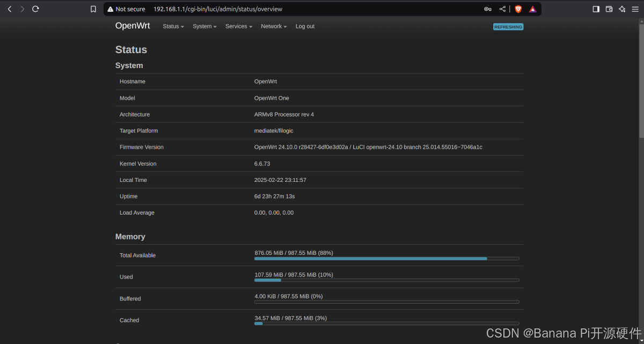The image size is (644, 344).
Task: Click the 'Not secure' label text
Action: [130, 9]
